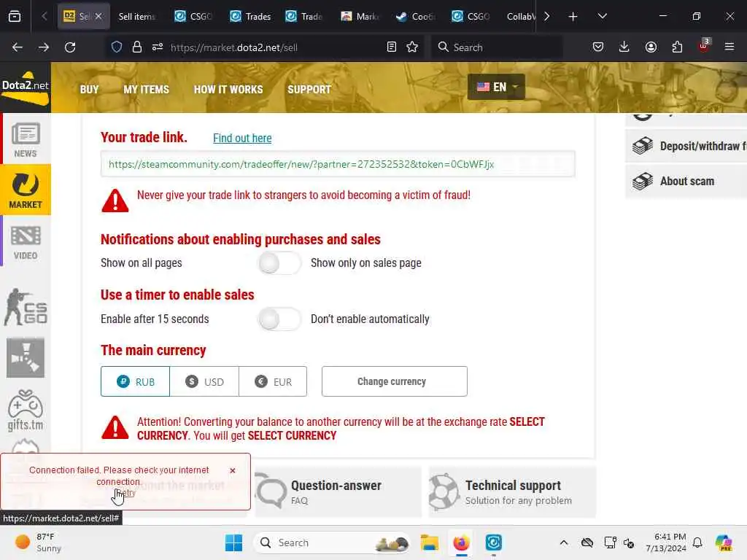Open the Firefox application menu

click(x=729, y=47)
